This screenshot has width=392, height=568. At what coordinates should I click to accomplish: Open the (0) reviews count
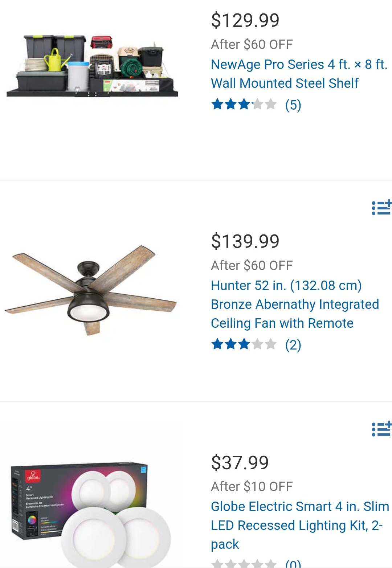pos(293,564)
